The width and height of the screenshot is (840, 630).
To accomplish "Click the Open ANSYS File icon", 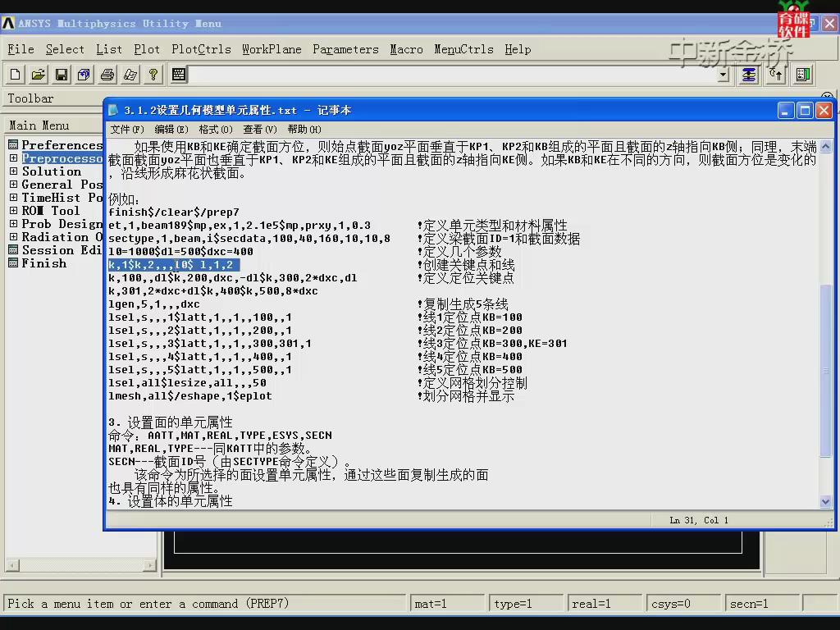I will tap(39, 75).
